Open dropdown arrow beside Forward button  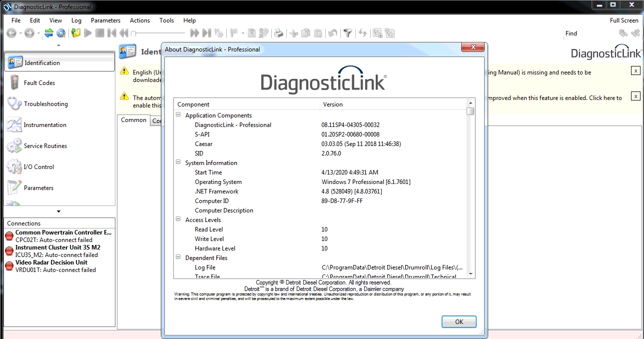39,33
